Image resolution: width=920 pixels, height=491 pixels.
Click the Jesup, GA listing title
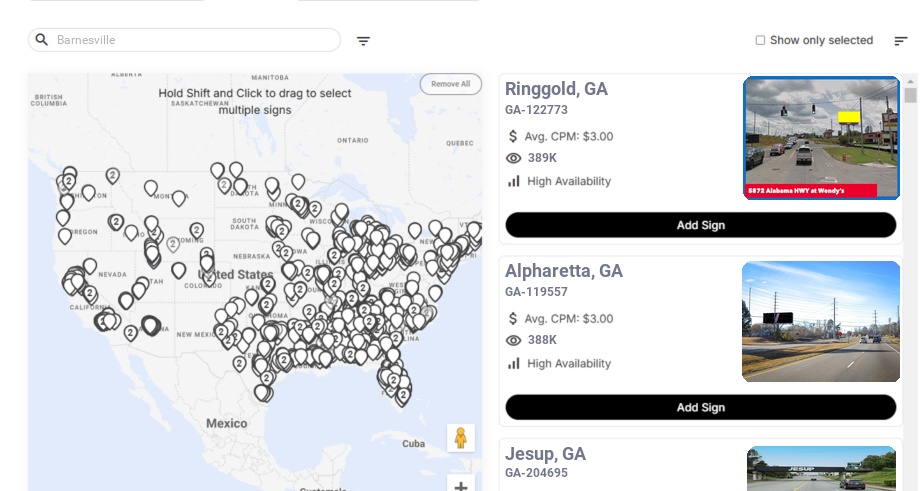(x=545, y=454)
